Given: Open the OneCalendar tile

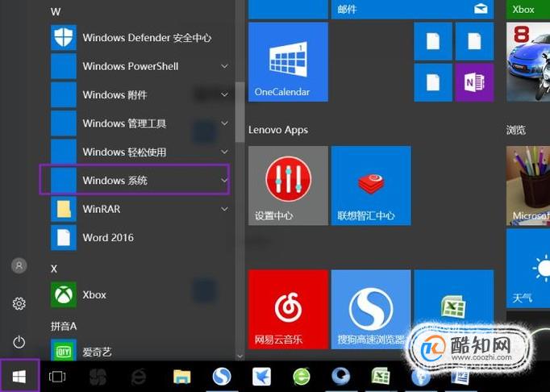Looking at the screenshot, I should (x=288, y=62).
